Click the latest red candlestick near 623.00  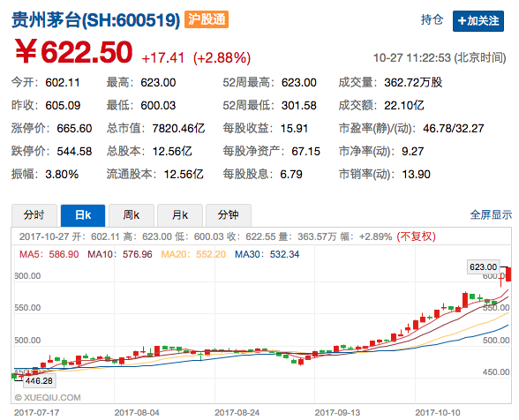[508, 274]
